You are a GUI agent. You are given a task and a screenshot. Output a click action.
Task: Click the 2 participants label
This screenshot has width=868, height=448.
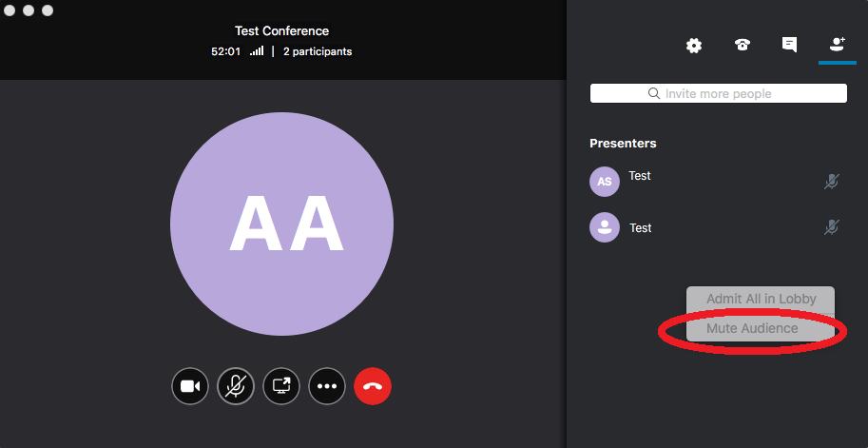[318, 51]
